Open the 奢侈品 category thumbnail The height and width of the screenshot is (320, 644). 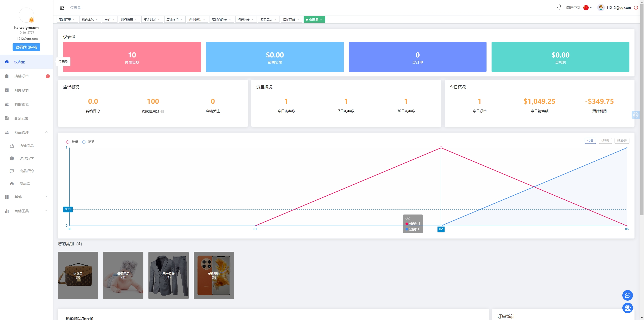[78, 275]
